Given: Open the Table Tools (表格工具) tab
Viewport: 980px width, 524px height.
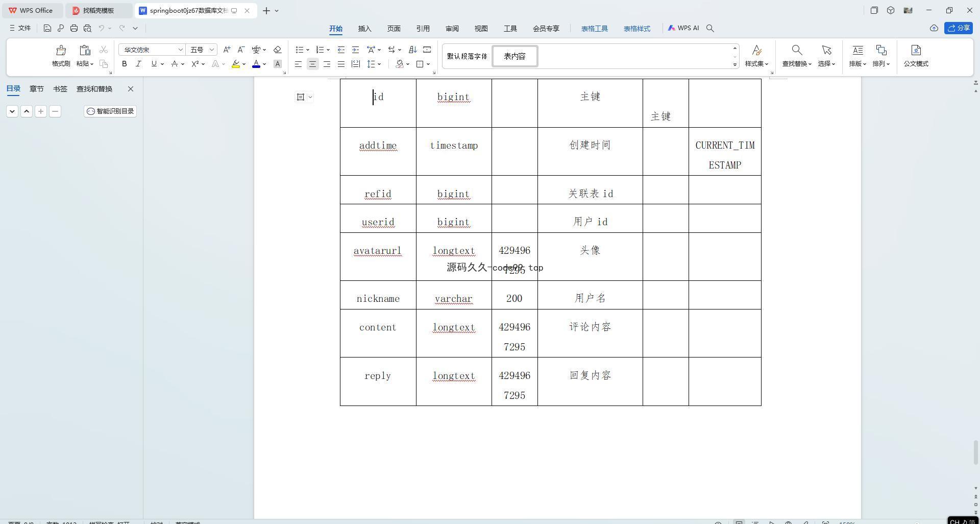Looking at the screenshot, I should [594, 29].
